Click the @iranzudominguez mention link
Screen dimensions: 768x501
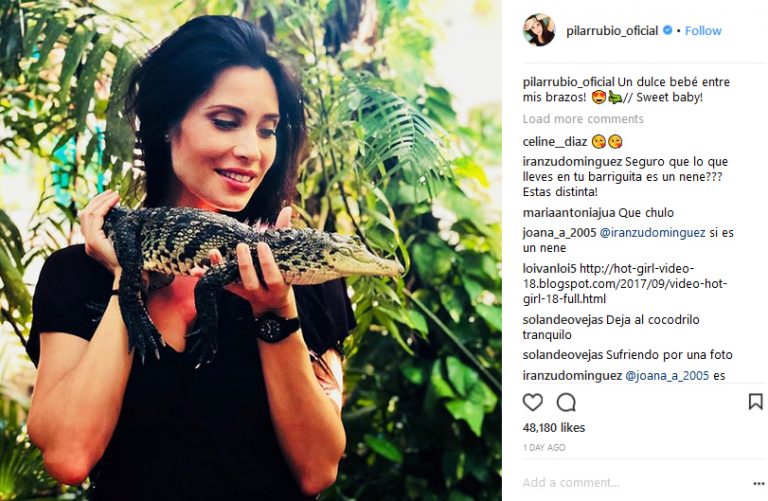(652, 233)
